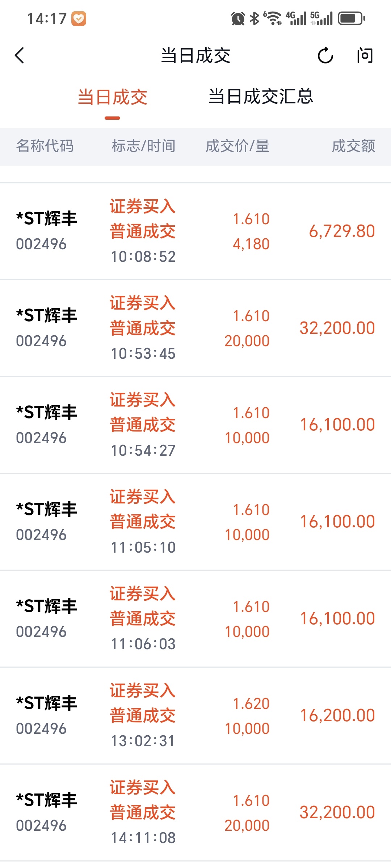
Task: Tap the 成交价/量 column header
Action: click(237, 146)
